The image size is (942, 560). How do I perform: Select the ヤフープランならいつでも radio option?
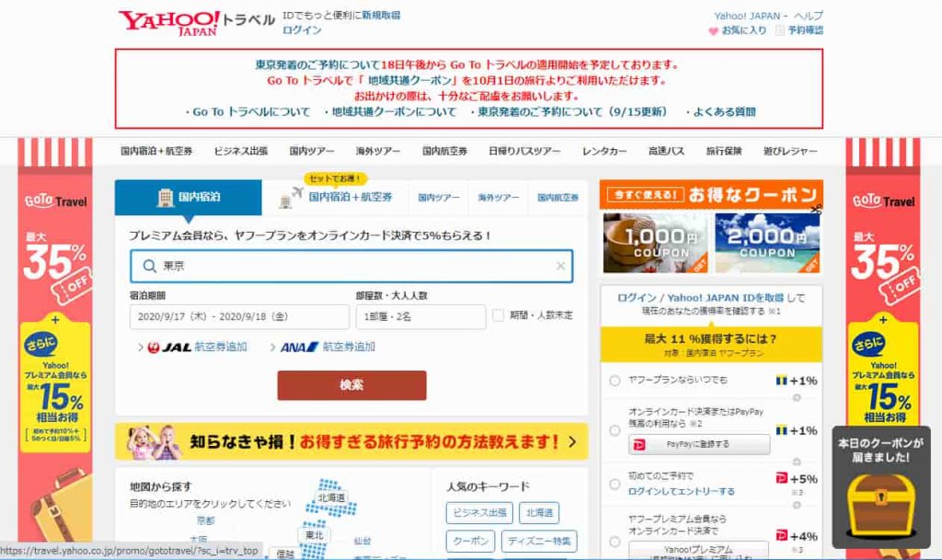tap(615, 381)
